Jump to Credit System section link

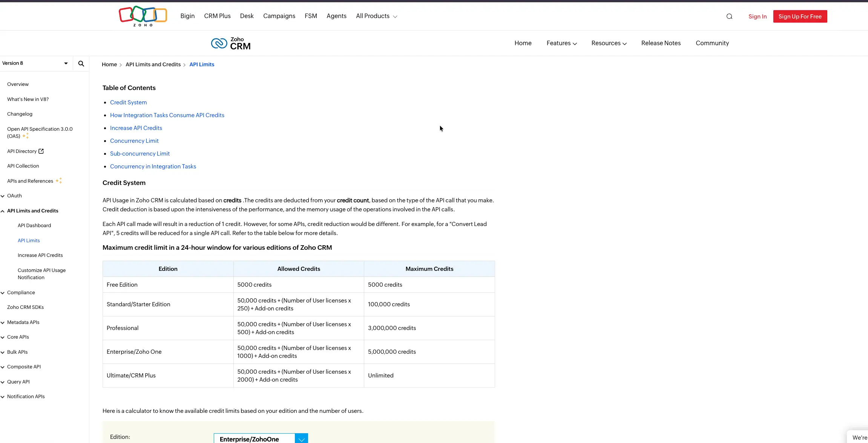tap(129, 102)
